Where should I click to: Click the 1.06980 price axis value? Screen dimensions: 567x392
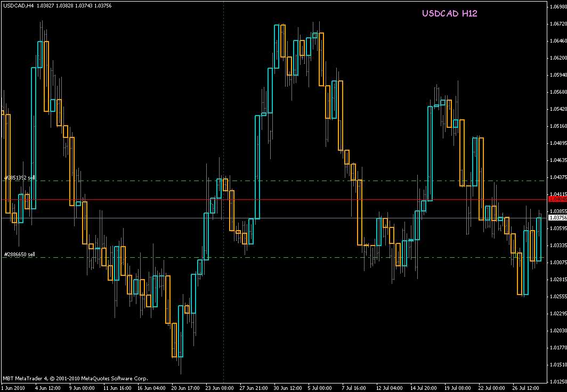[x=558, y=6]
